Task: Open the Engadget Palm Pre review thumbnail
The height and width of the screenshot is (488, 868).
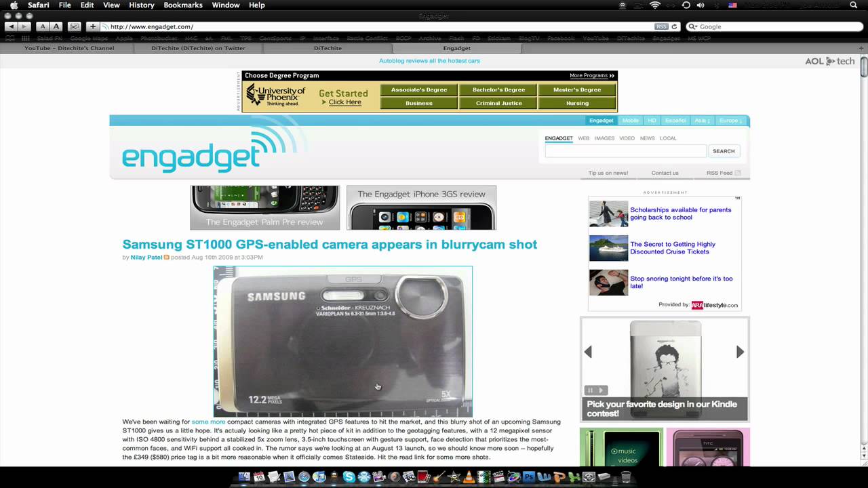Action: 264,207
